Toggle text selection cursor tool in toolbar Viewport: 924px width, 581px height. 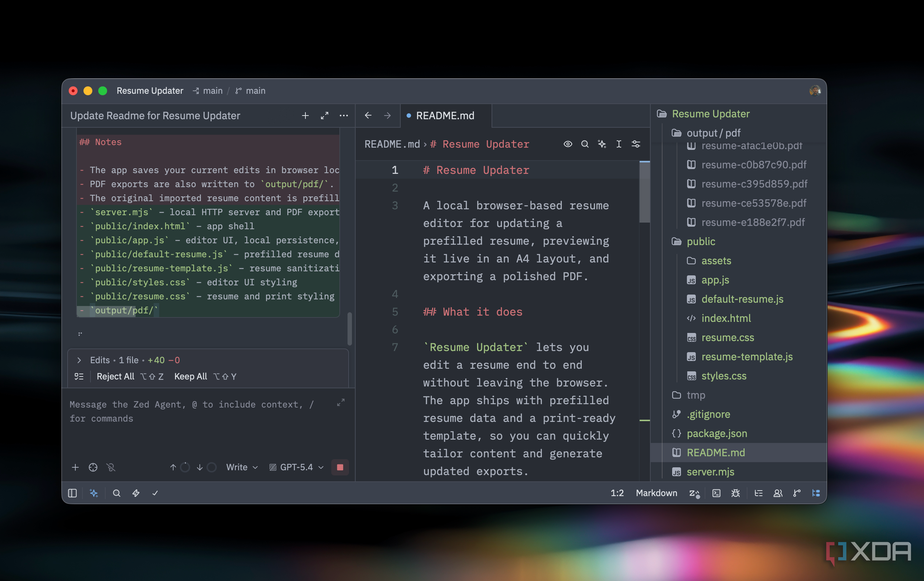tap(619, 144)
